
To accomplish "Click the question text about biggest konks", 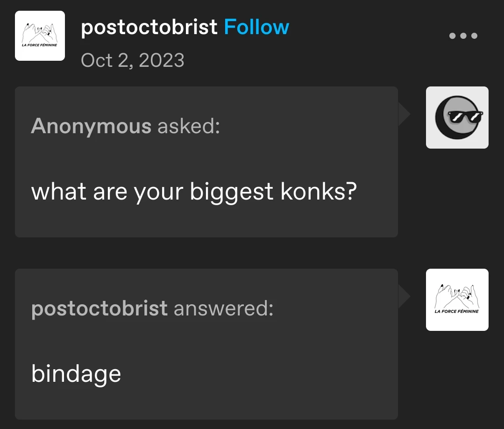I will (194, 192).
